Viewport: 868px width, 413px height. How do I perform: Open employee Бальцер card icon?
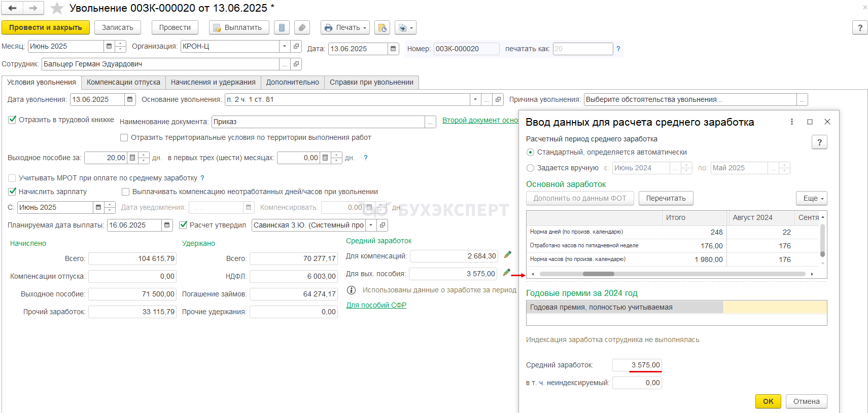point(296,64)
